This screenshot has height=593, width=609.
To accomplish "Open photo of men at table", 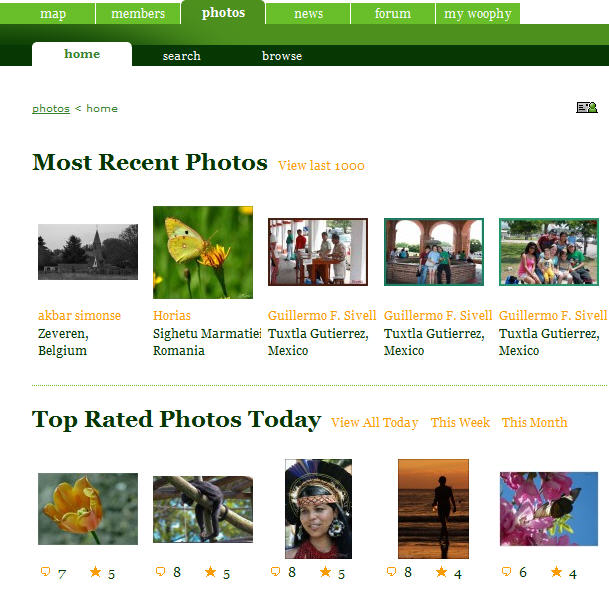I will (x=318, y=252).
